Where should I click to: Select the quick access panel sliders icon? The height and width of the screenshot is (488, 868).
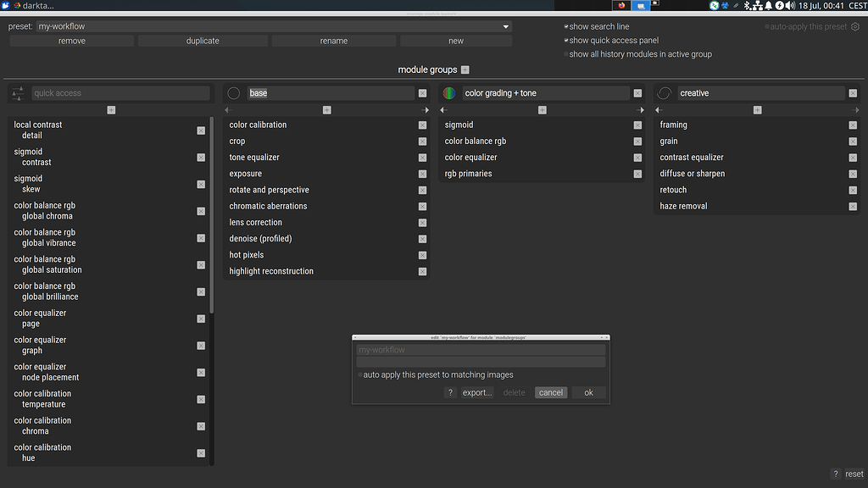[17, 93]
